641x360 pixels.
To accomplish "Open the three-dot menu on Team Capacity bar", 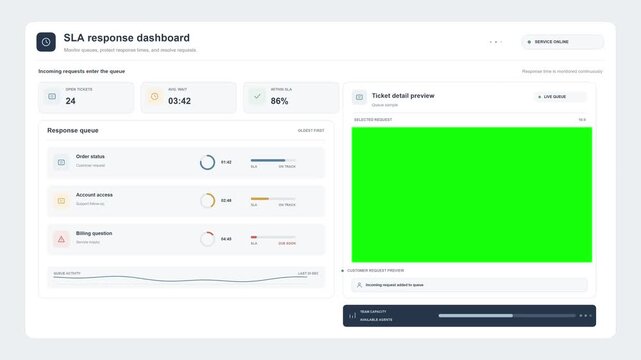I will click(x=585, y=315).
